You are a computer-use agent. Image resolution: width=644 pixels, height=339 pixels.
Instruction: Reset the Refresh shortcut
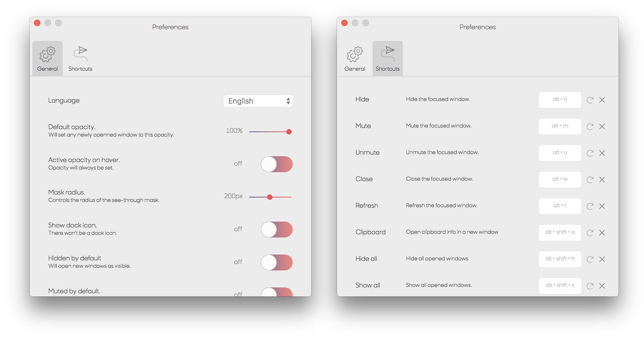[x=590, y=206]
